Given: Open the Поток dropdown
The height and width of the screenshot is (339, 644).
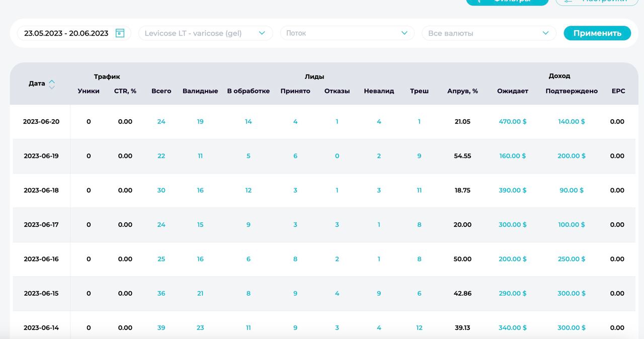Looking at the screenshot, I should click(x=347, y=33).
